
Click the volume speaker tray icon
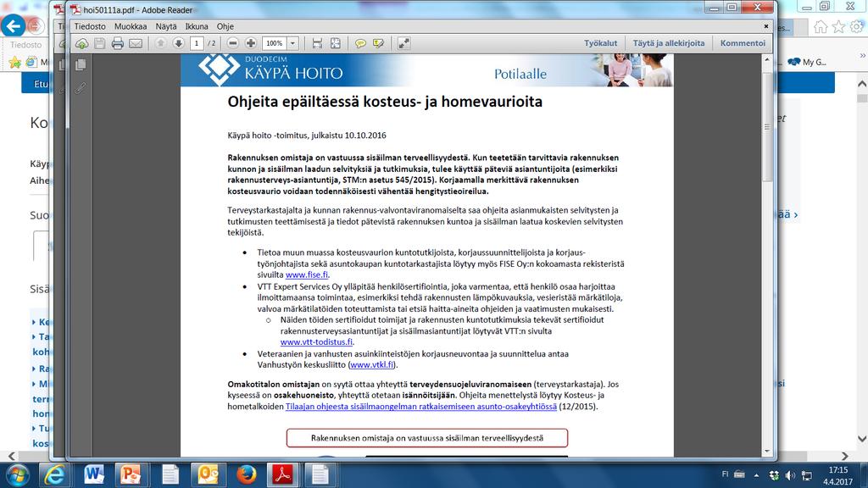(x=791, y=475)
